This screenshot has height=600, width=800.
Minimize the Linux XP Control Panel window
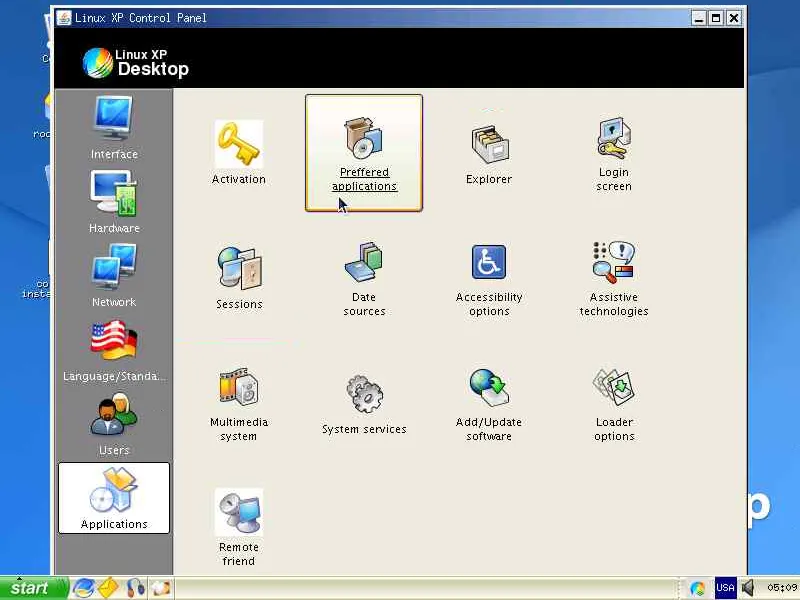[699, 18]
